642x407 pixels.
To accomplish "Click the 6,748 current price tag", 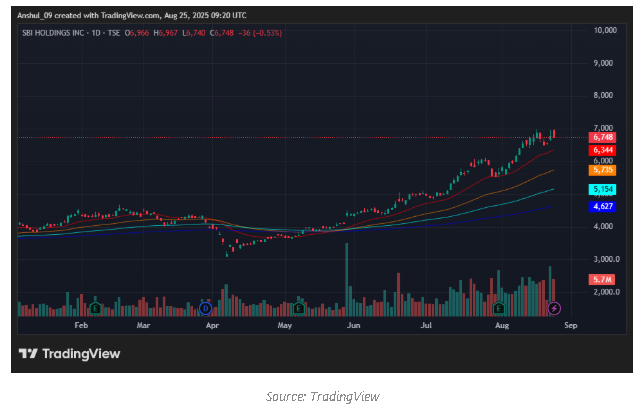I will pyautogui.click(x=603, y=137).
